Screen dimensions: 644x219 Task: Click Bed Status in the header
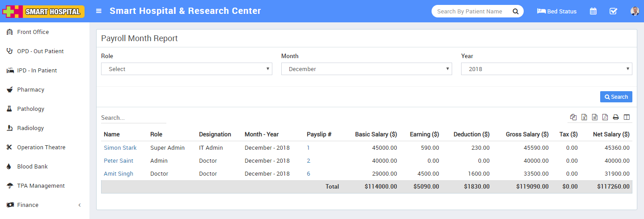click(x=557, y=11)
